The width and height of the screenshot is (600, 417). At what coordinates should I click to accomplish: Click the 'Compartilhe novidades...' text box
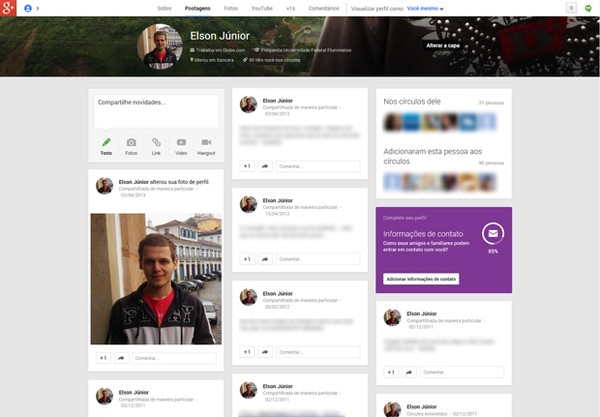(x=156, y=111)
